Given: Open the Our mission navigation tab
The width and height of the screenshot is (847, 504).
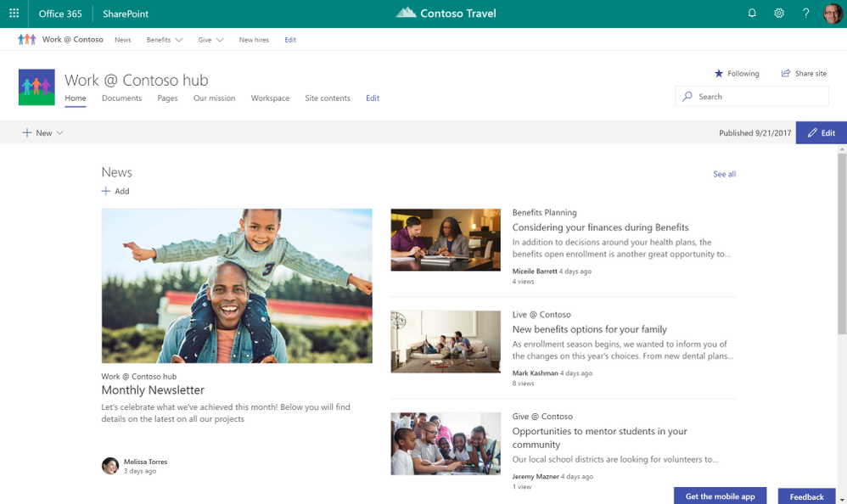Looking at the screenshot, I should tap(214, 98).
